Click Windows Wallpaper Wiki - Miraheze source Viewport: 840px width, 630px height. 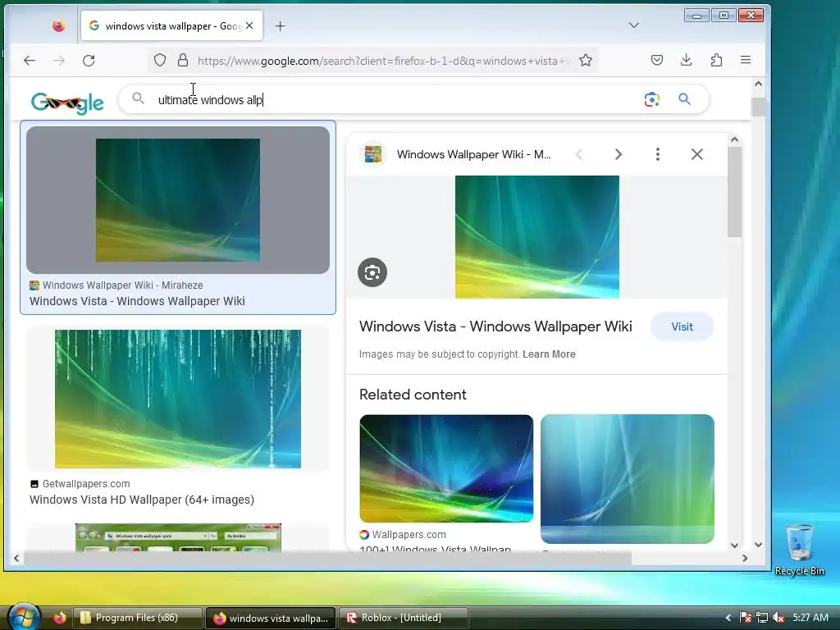coord(123,285)
